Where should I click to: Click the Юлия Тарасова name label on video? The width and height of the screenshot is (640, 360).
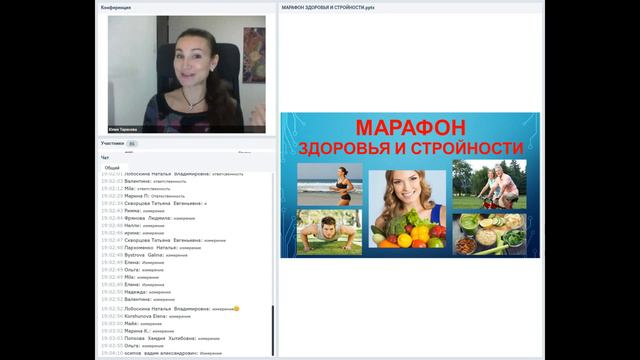click(x=123, y=129)
